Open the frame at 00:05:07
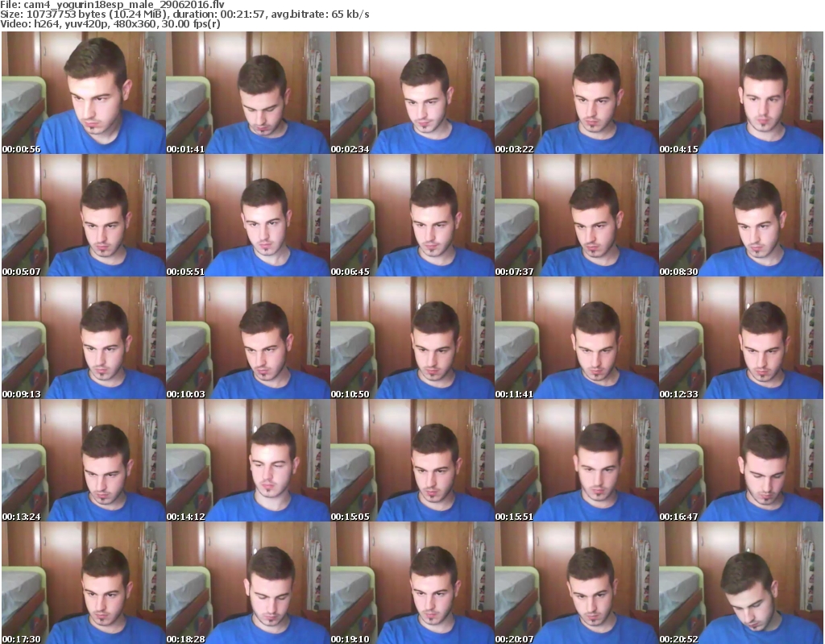This screenshot has height=644, width=825. click(84, 215)
